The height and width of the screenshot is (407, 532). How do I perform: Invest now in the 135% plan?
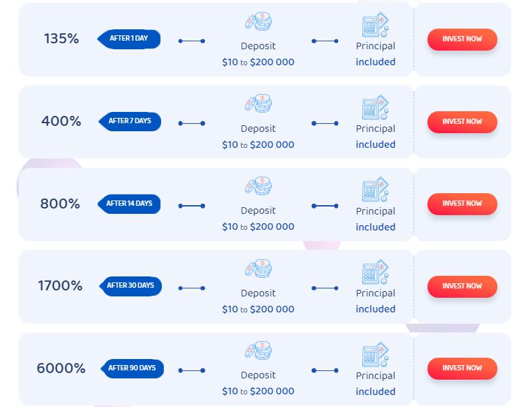[x=462, y=39]
